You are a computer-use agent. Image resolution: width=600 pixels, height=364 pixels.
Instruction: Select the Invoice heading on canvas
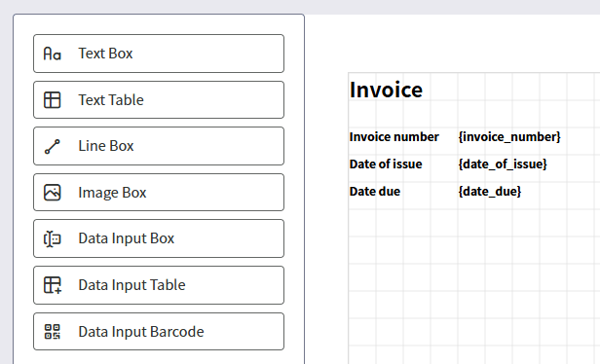pos(386,90)
